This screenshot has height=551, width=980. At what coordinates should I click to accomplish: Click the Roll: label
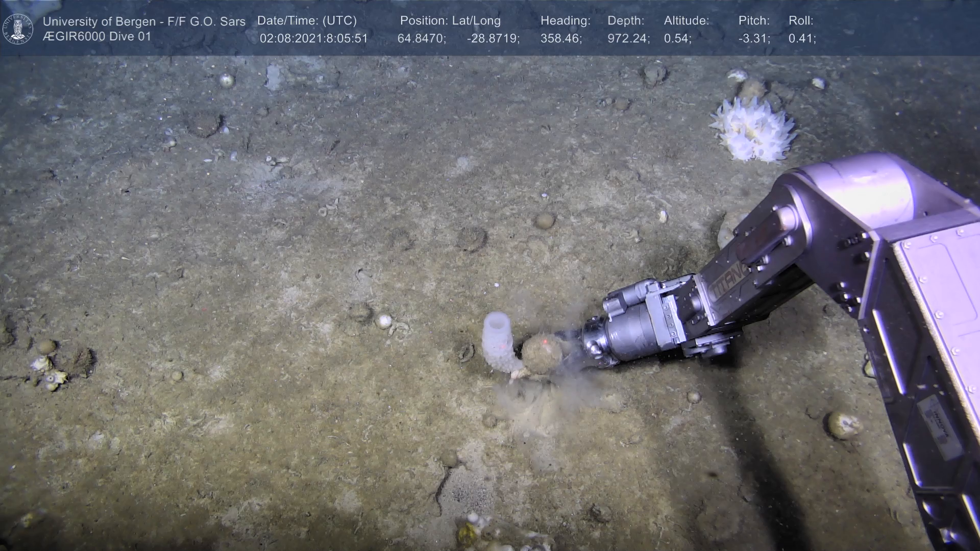[x=801, y=21]
